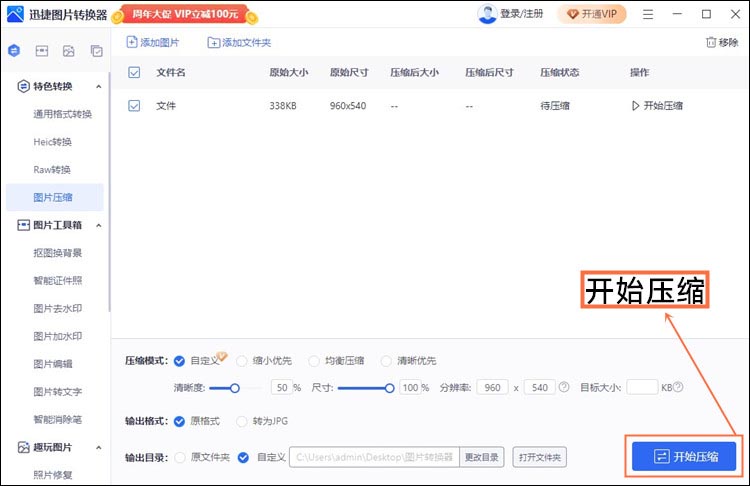Viewport: 750px width, 486px height.
Task: Click 添加文件夹 to add a folder
Action: pyautogui.click(x=239, y=43)
